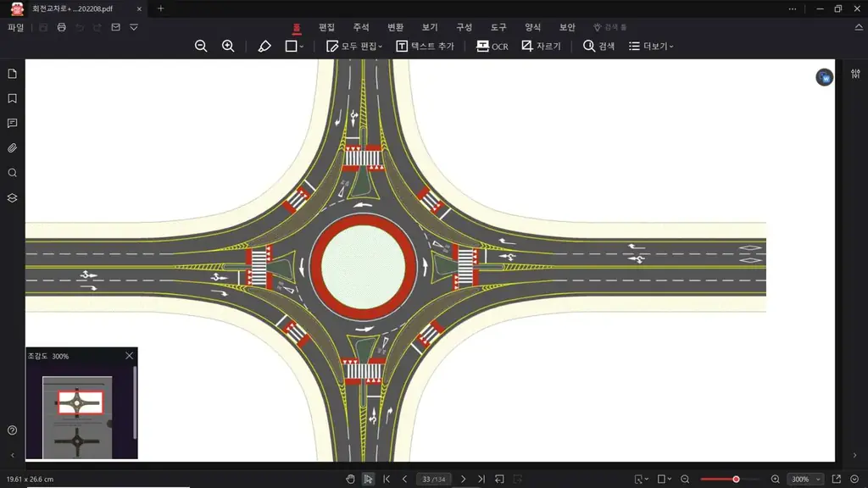Click the 텍스트 추가 button

(426, 47)
